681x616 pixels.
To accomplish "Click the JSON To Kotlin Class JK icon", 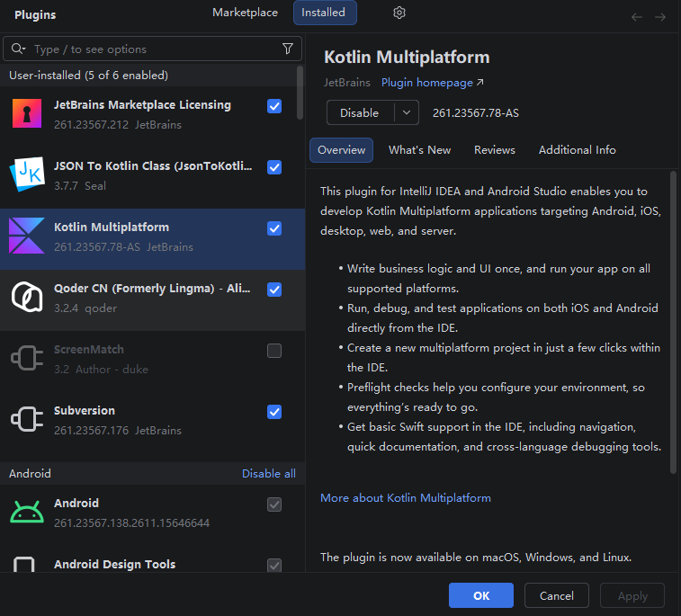I will 27,174.
